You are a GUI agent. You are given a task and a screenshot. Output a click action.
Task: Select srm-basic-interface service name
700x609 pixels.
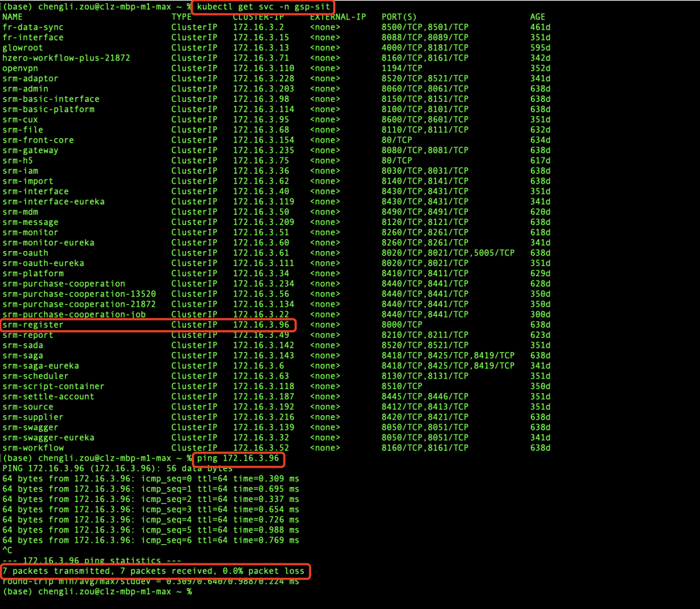click(x=51, y=99)
